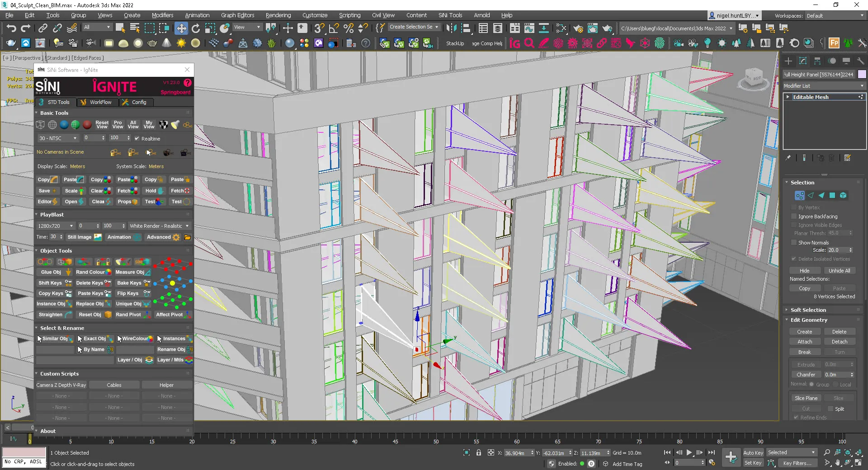Activate the Rotate tool in main toolbar
868x470 pixels.
pos(196,28)
